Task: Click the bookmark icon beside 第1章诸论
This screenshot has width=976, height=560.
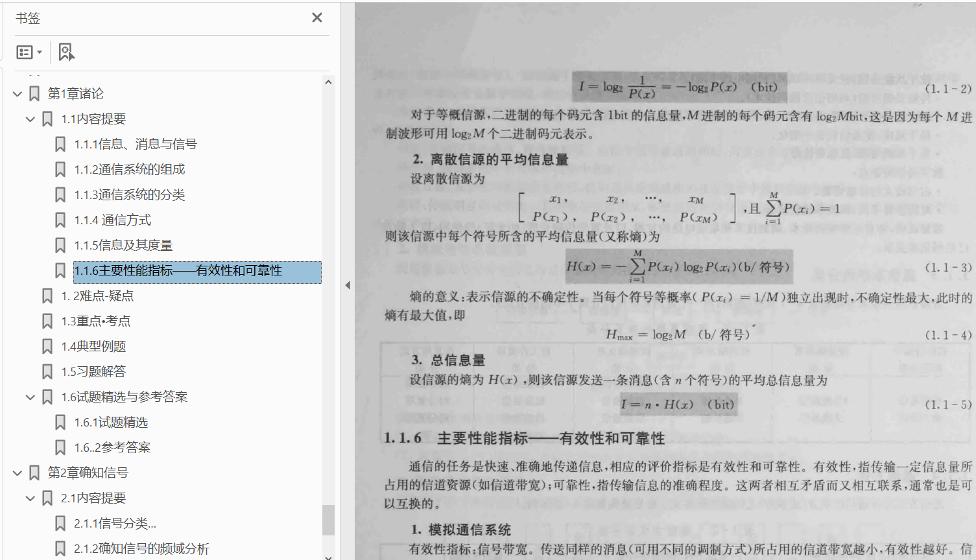Action: [x=34, y=93]
